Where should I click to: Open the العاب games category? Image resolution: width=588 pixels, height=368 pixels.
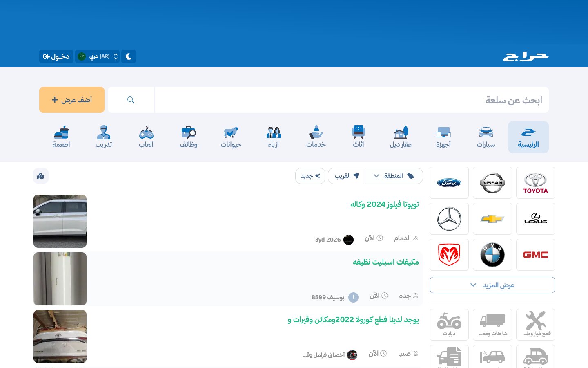click(x=146, y=137)
